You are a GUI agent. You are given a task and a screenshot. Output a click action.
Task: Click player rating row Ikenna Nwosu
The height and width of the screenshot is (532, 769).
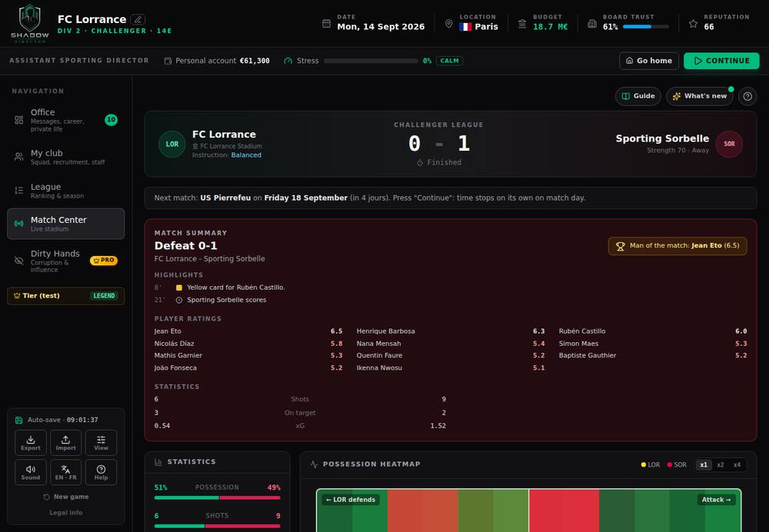(450, 368)
